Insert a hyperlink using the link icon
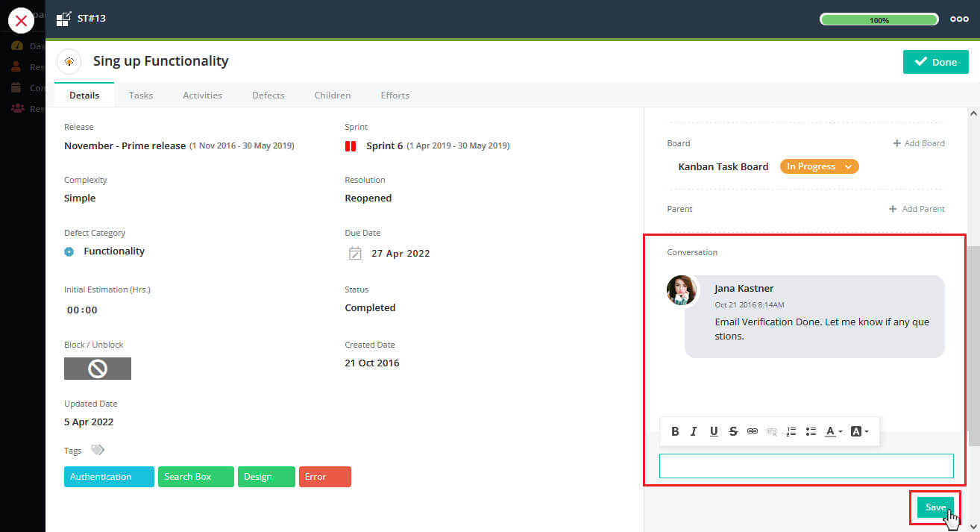 (753, 431)
